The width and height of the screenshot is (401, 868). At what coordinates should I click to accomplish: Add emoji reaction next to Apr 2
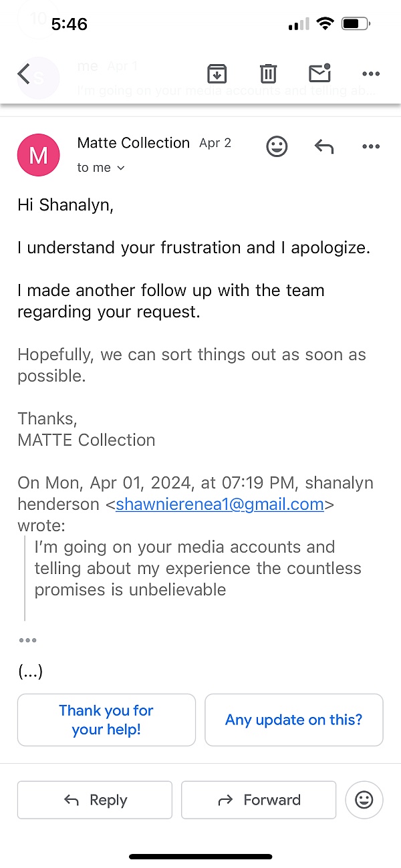coord(277,146)
